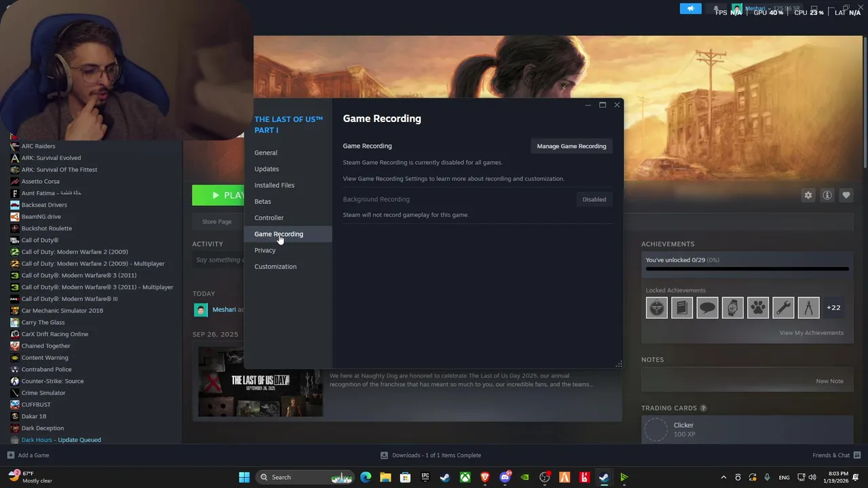The width and height of the screenshot is (868, 488).
Task: Open Xbox app from taskbar
Action: point(465,477)
